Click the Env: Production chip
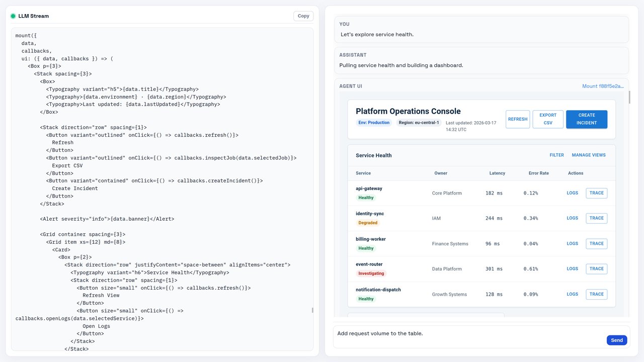The image size is (644, 362). [x=374, y=123]
